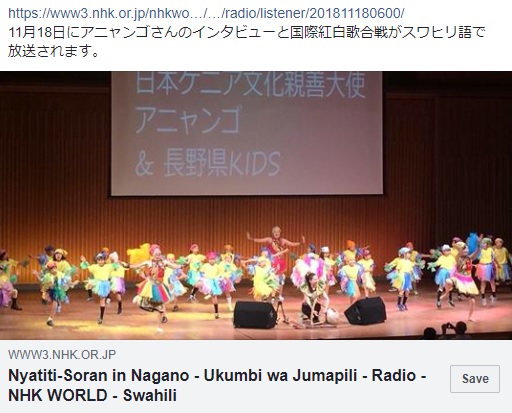Screen dimensions: 512x413
Task: Click the link preview card footer area
Action: [x=256, y=376]
